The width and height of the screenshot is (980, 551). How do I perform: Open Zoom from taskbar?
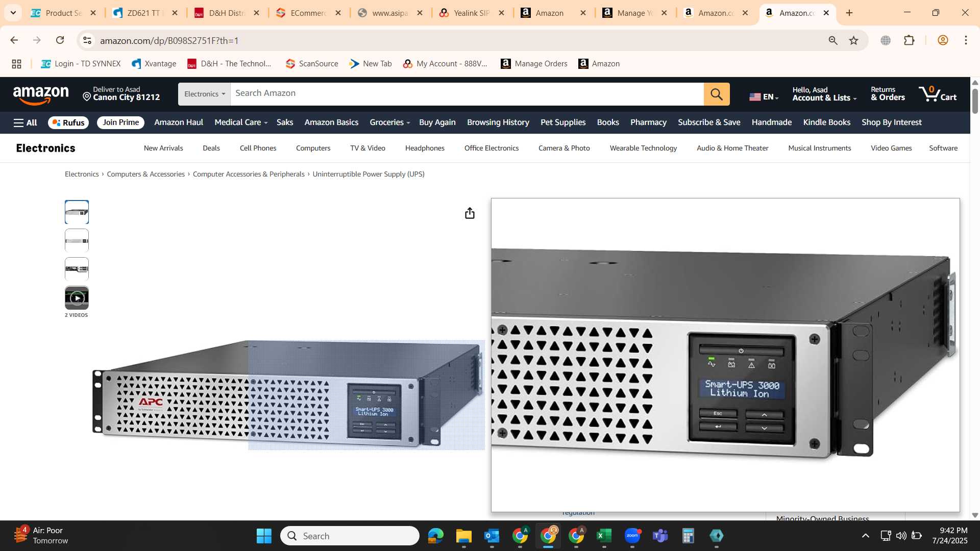(632, 536)
